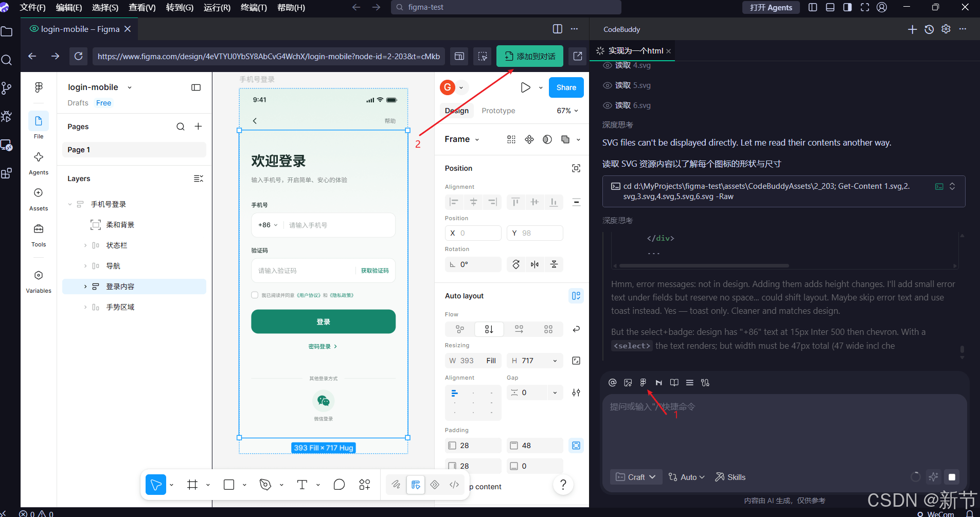Select the login-mobile – Figma editor tab

80,29
